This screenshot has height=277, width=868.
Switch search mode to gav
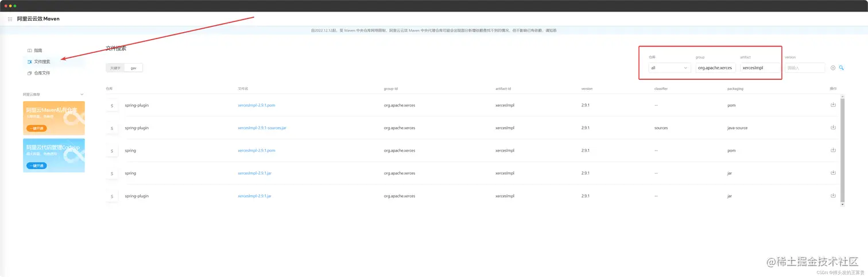(133, 68)
